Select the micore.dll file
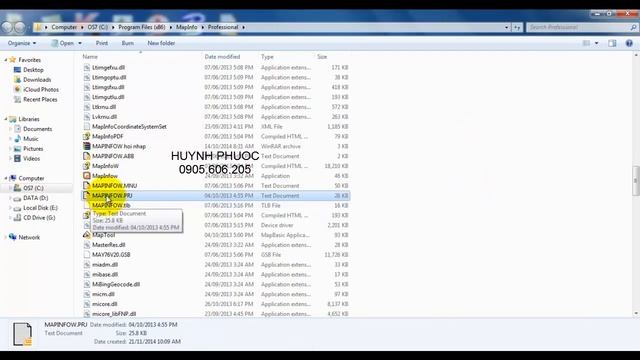Screen dimensions: 640x360 [x=105, y=304]
